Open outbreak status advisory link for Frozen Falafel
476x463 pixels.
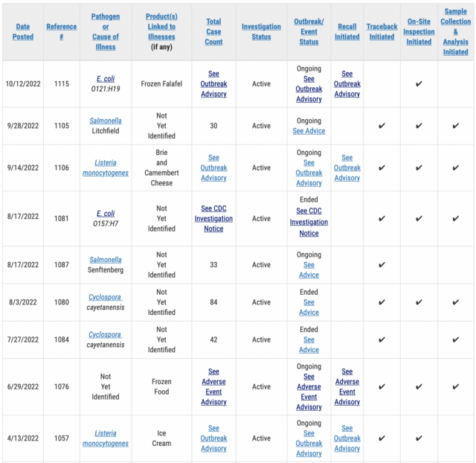click(x=309, y=89)
